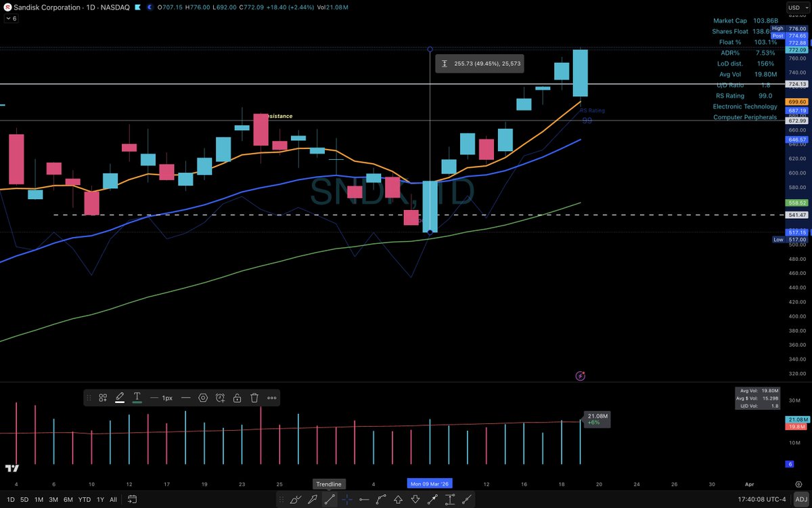This screenshot has width=812, height=508.
Task: Select the Horizontal Ray drawing tool
Action: coord(365,499)
